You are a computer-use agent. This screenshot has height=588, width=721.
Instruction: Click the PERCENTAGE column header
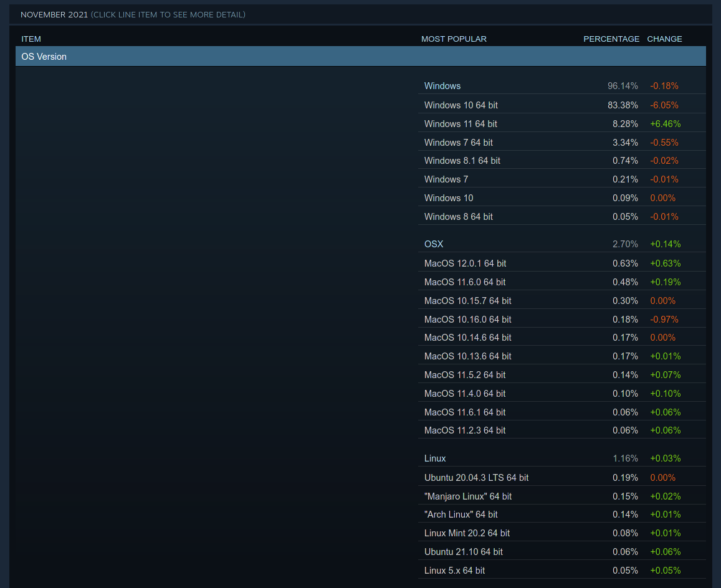[x=611, y=39]
